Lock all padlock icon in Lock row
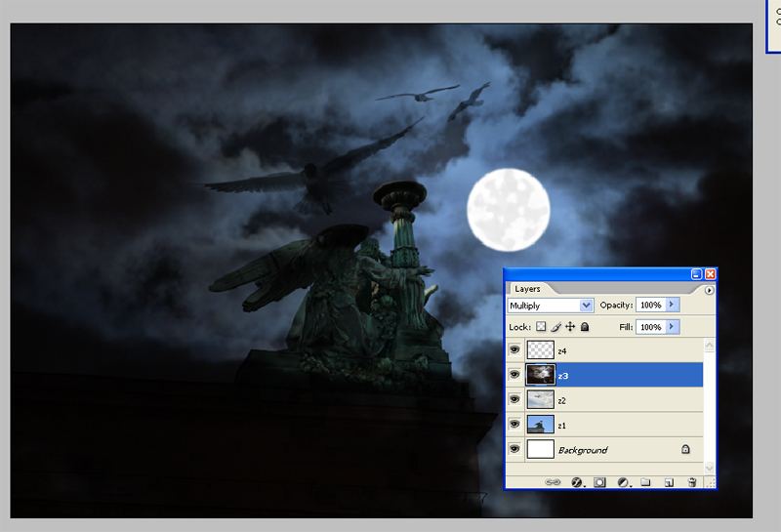 585,327
